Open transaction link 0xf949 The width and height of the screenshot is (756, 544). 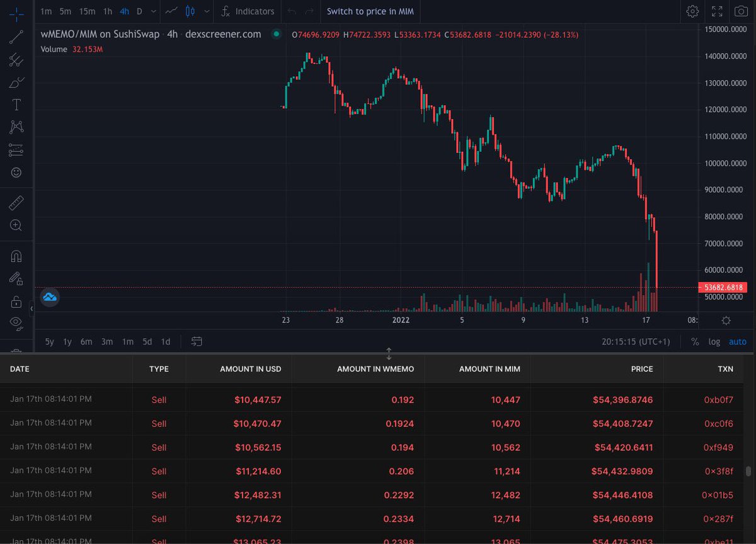pyautogui.click(x=719, y=448)
